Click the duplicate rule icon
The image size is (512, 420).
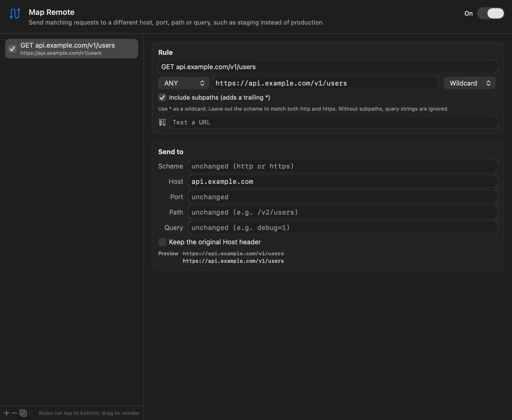[x=23, y=413]
